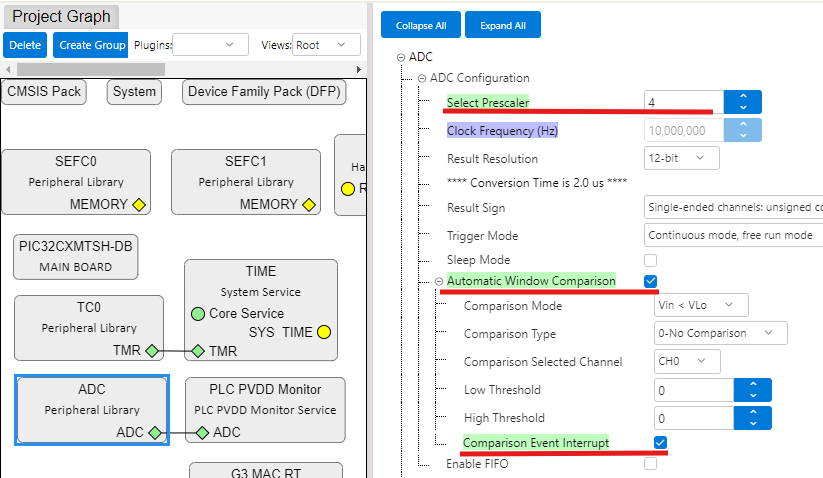The image size is (823, 478).
Task: Click the SYS TIME yellow circle port
Action: pos(325,332)
